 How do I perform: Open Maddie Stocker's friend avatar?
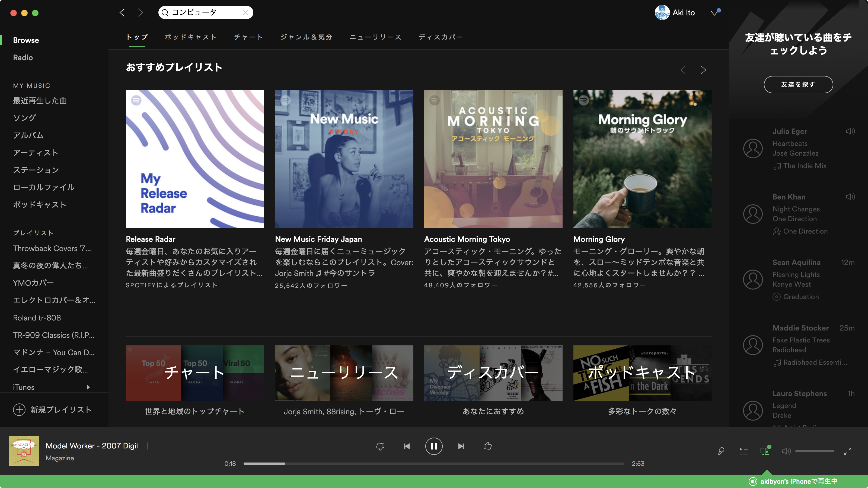click(x=753, y=345)
